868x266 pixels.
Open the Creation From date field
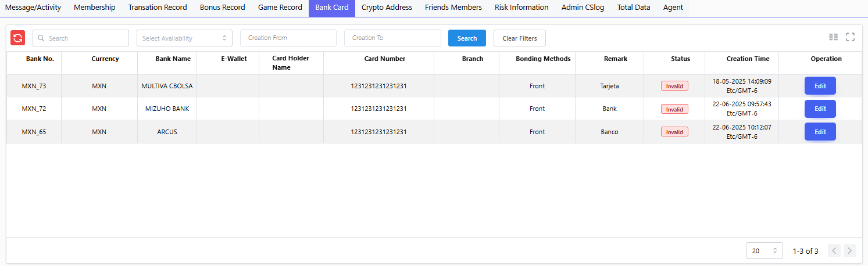(288, 38)
